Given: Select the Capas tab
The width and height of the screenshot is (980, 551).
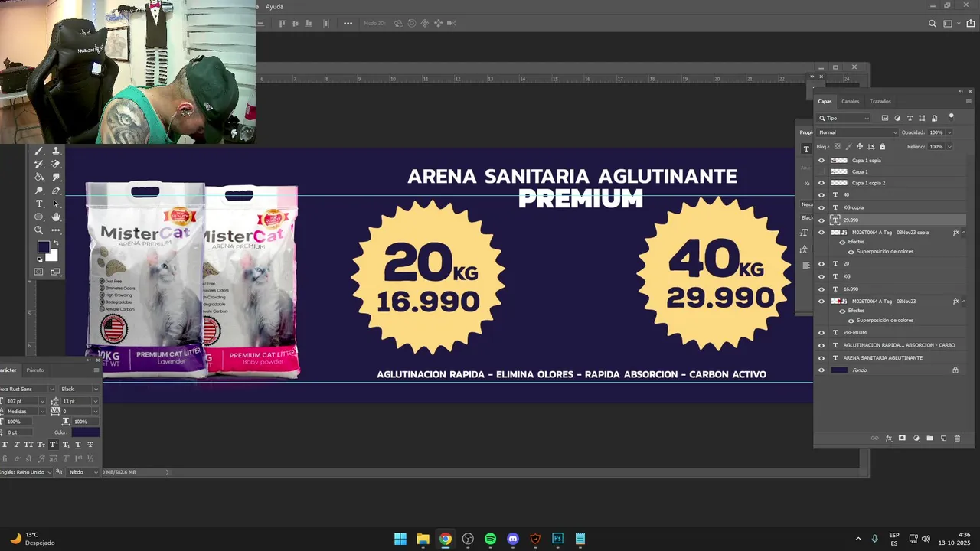Looking at the screenshot, I should (825, 101).
